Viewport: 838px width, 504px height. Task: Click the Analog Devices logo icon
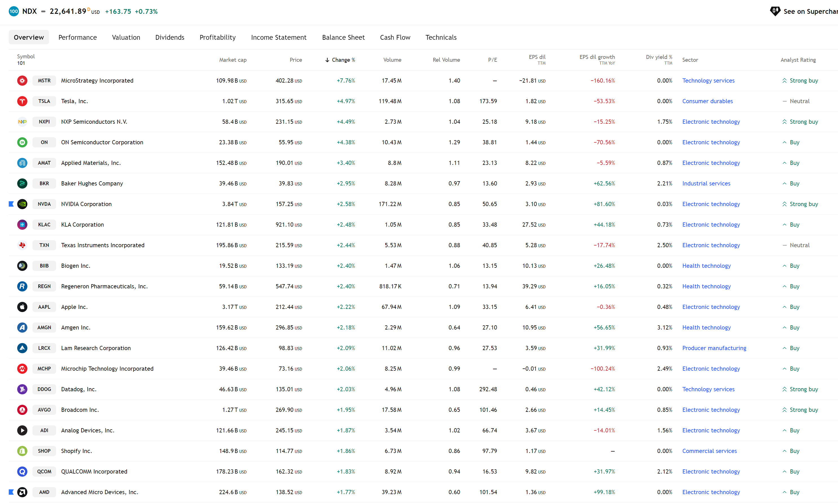(x=22, y=430)
